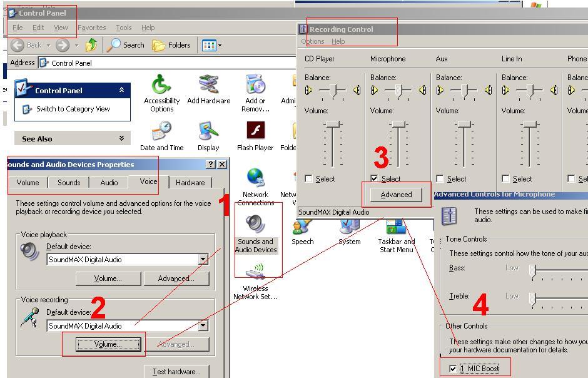The image size is (588, 378).
Task: Click the Switch to Category View link
Action: click(73, 109)
